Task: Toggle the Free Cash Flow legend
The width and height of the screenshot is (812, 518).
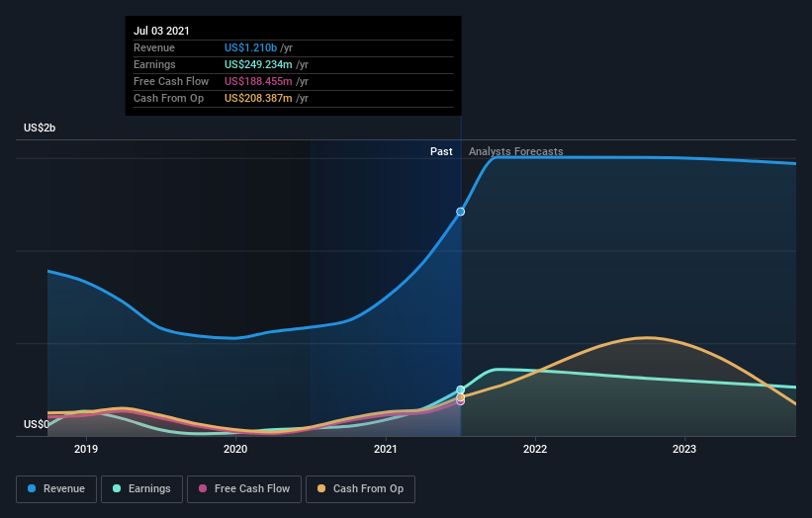Action: [244, 489]
